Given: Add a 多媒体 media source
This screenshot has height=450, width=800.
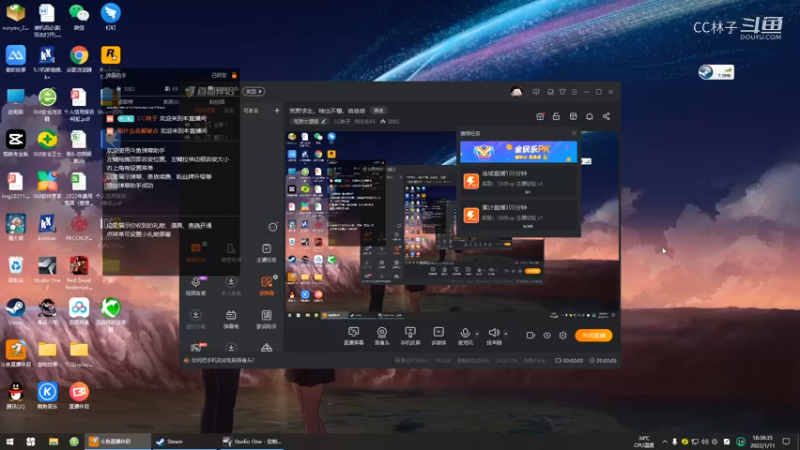Looking at the screenshot, I should (438, 336).
